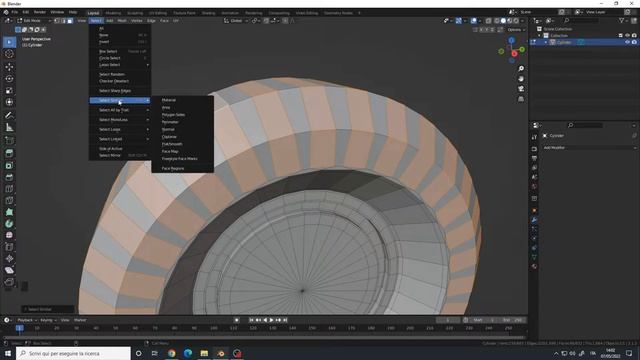
Task: Choose Polygon Sides in the submenu
Action: click(x=173, y=115)
